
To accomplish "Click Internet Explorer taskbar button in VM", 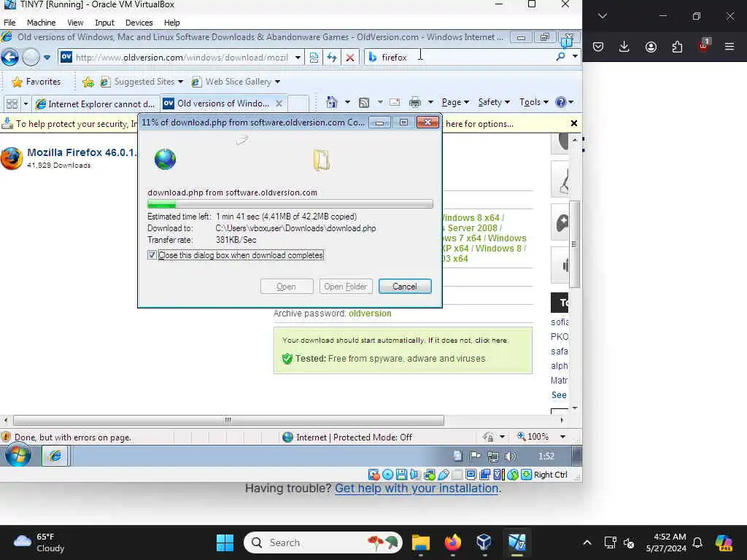I will [x=55, y=456].
